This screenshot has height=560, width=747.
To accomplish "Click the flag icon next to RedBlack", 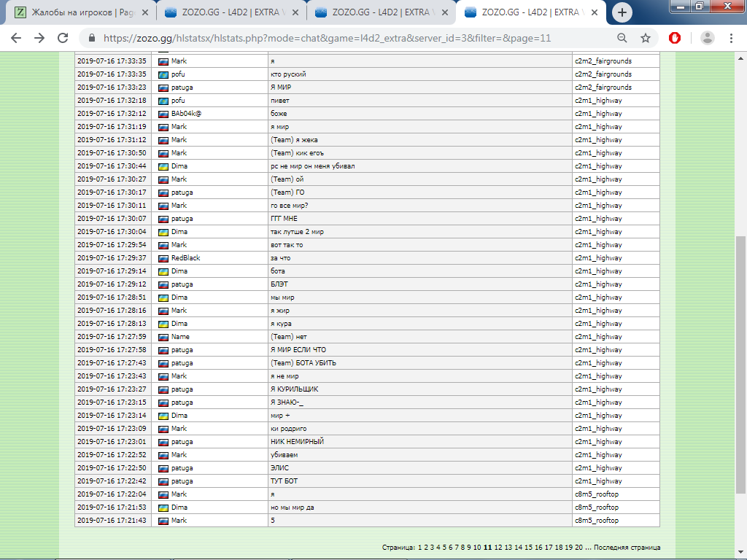I will tap(163, 258).
